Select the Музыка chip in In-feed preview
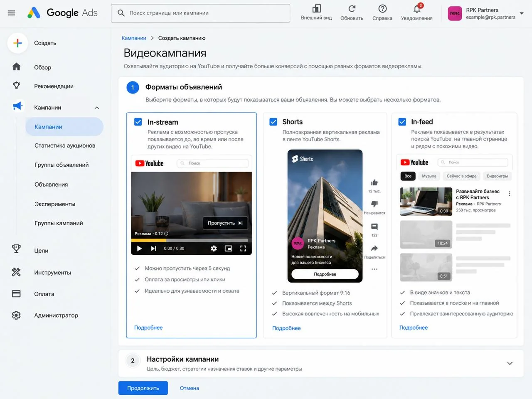The image size is (532, 399). 429,176
